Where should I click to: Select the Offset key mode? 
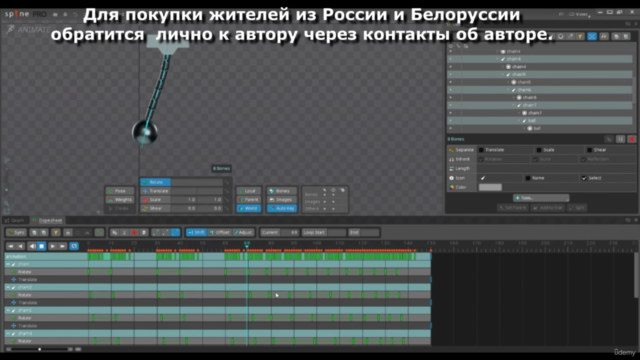(x=220, y=233)
